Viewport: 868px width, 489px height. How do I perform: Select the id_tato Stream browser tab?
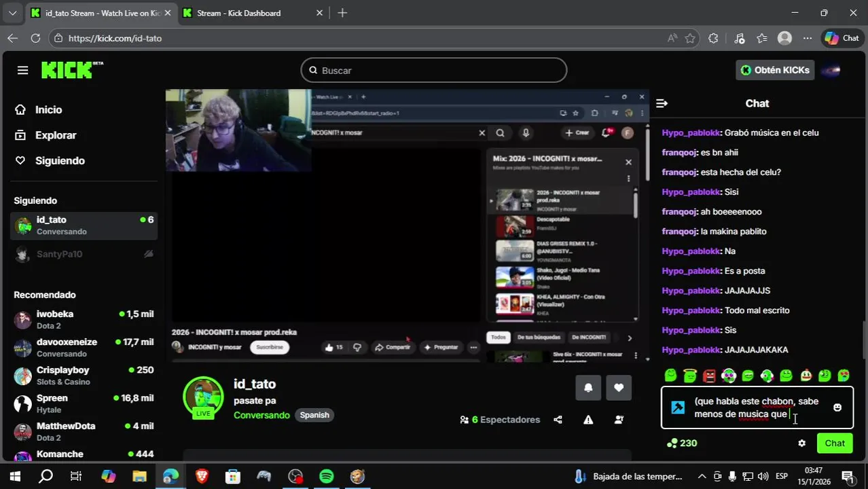pos(102,13)
